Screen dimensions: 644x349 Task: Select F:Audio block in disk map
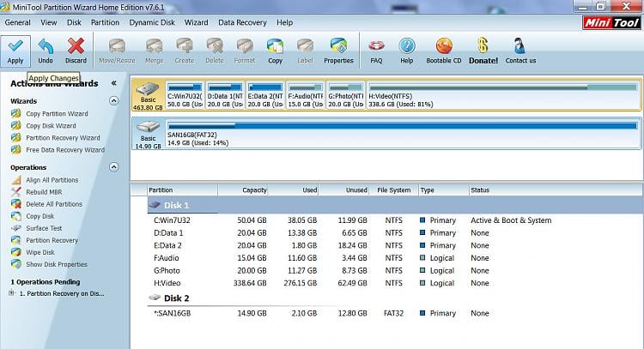click(x=306, y=95)
